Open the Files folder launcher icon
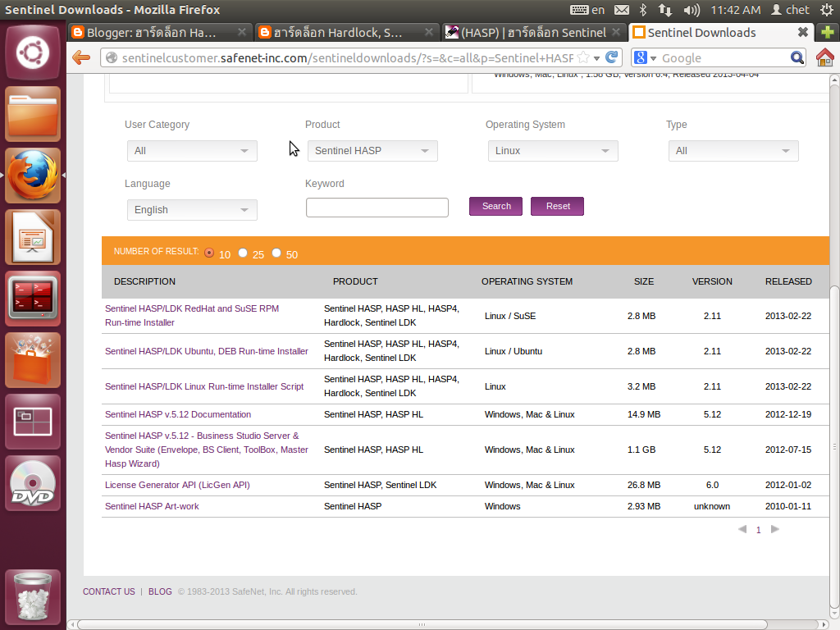Image resolution: width=840 pixels, height=630 pixels. point(33,114)
